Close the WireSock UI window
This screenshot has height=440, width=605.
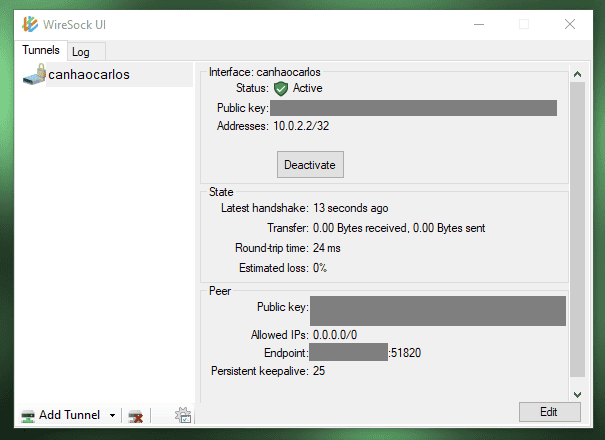pos(570,24)
